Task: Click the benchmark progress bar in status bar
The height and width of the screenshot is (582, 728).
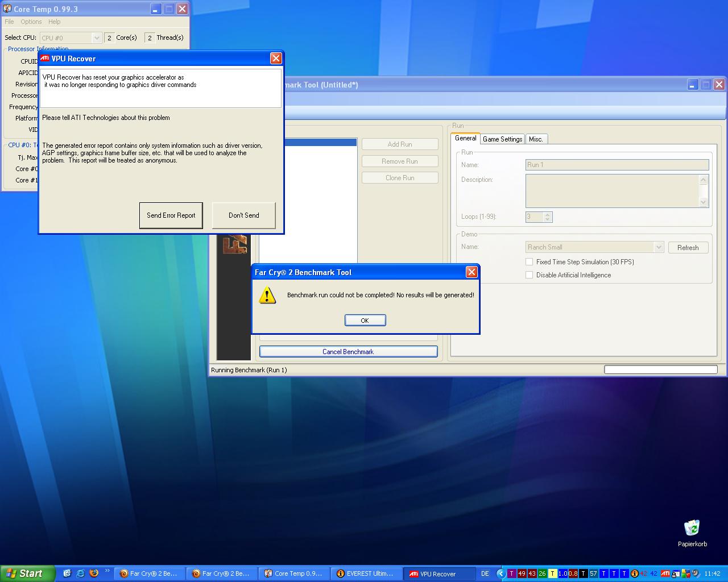Action: [660, 369]
